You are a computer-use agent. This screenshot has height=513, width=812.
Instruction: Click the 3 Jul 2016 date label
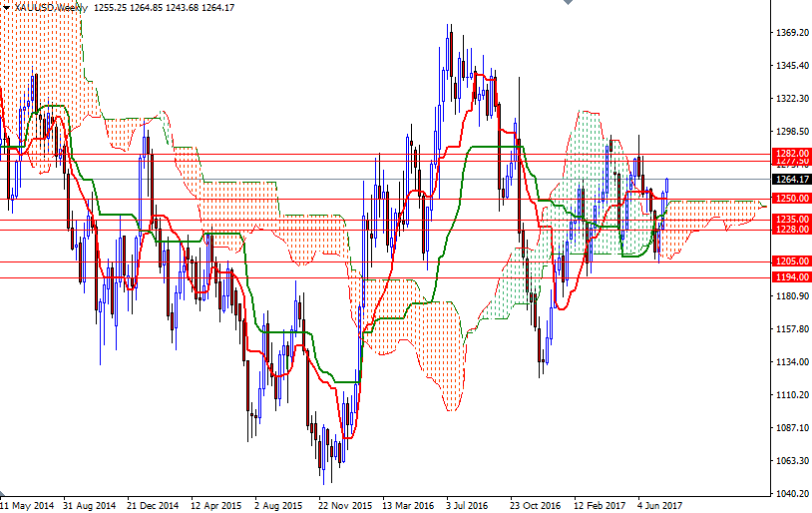[467, 505]
